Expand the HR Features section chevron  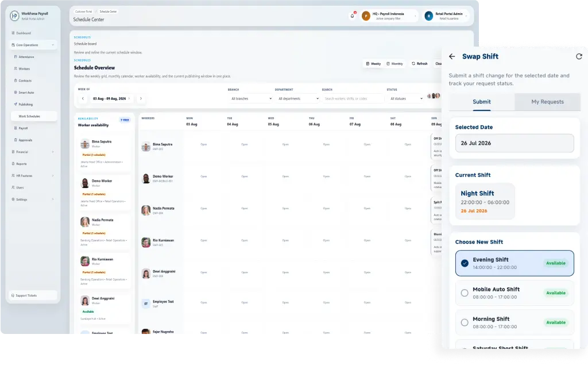53,176
